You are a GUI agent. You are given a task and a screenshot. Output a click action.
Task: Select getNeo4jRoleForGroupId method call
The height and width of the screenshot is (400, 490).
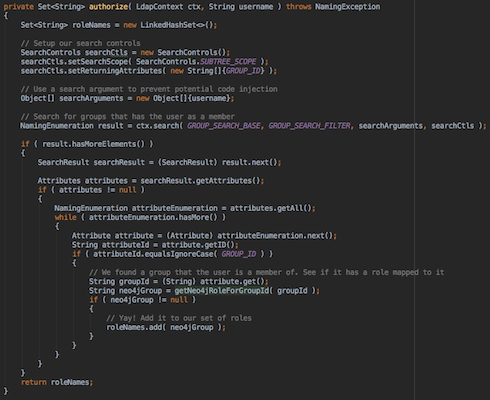tap(221, 291)
